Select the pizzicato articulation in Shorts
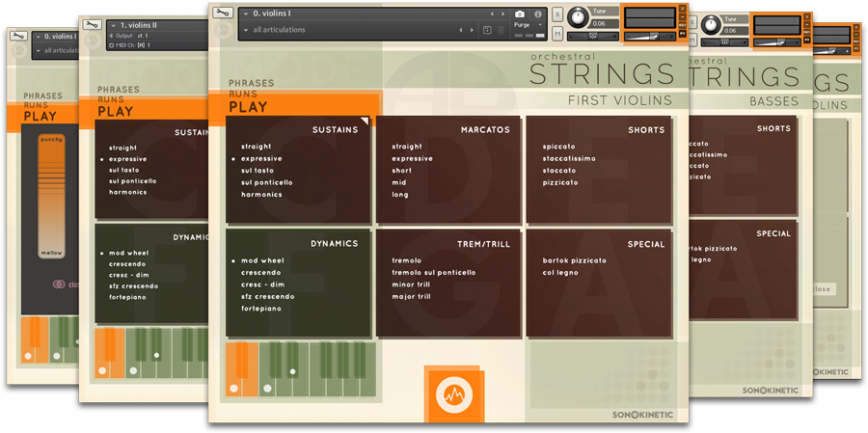 (559, 182)
